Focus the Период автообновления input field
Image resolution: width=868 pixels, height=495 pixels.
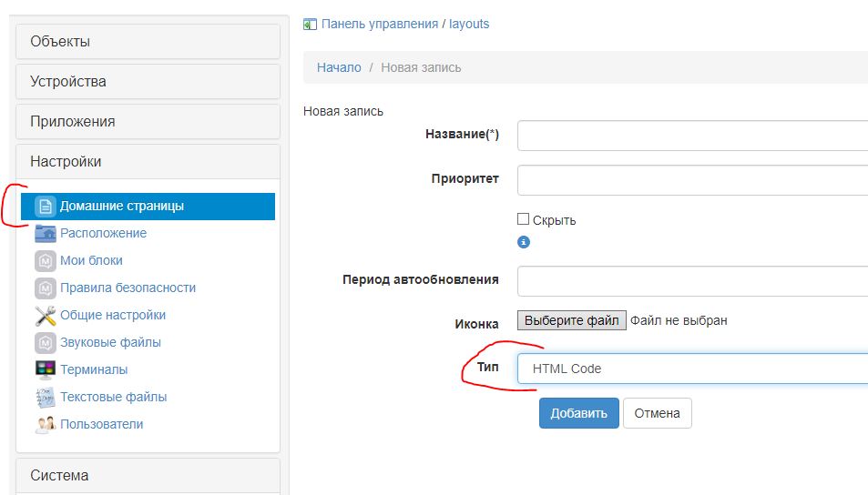pos(692,281)
